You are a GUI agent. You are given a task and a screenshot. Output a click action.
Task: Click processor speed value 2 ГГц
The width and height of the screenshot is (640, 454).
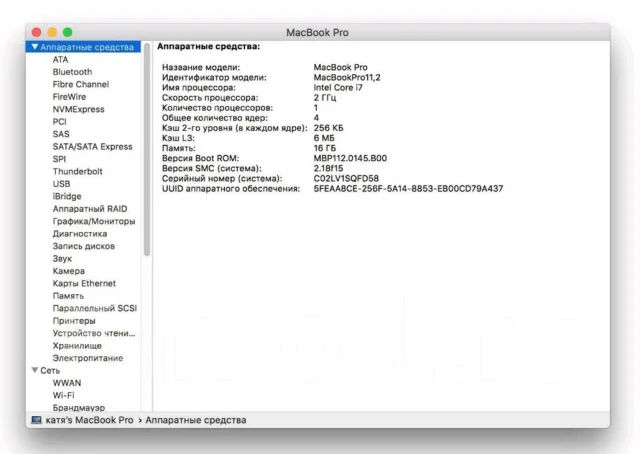pyautogui.click(x=325, y=98)
